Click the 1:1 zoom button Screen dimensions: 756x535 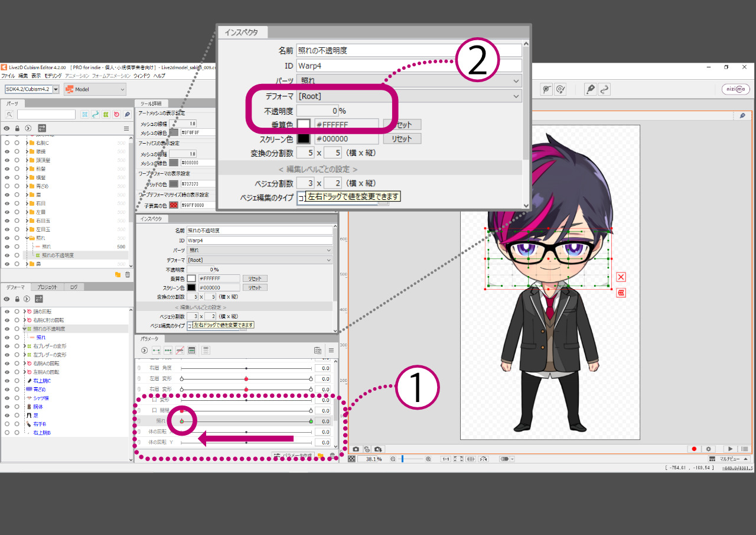[446, 459]
